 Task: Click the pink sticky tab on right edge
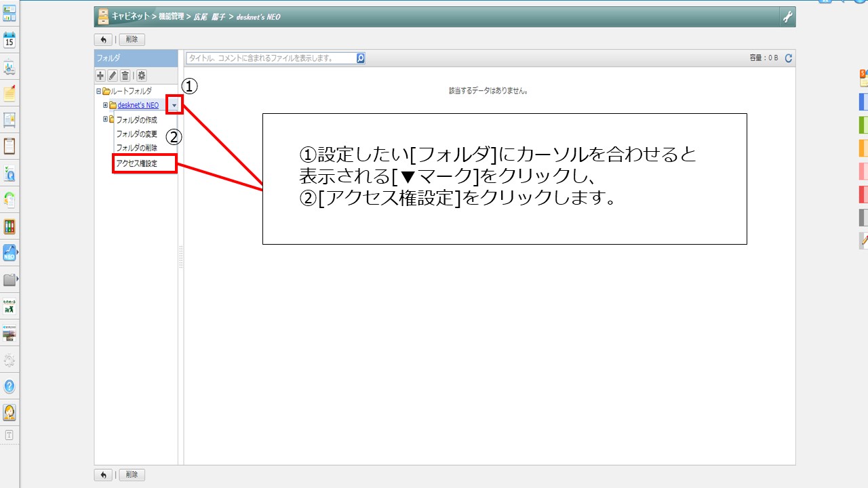(863, 171)
